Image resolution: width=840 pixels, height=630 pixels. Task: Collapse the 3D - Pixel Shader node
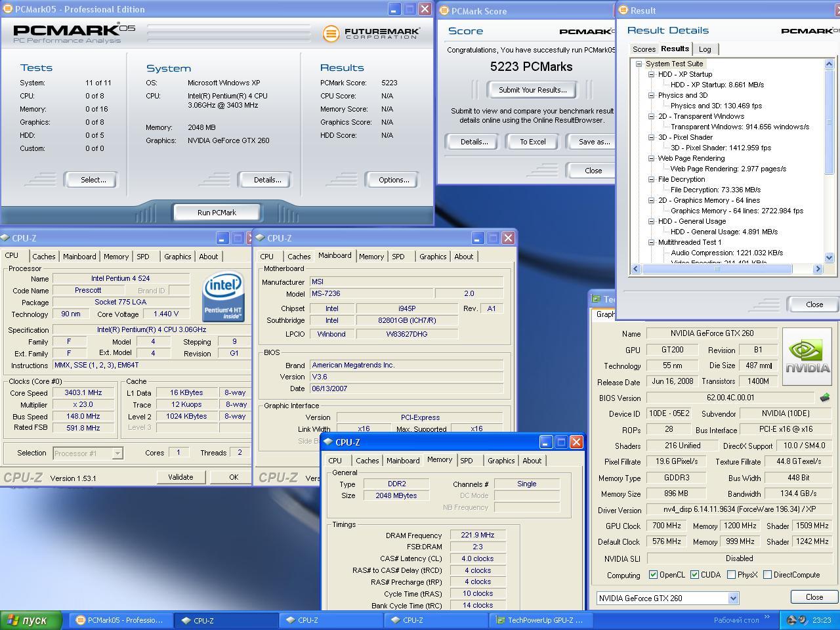coord(651,137)
